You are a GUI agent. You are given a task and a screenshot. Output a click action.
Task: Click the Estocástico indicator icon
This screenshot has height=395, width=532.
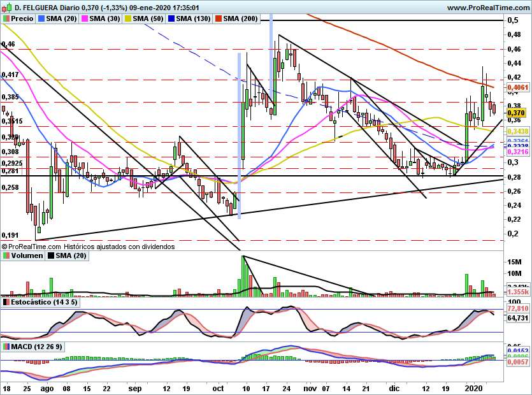[6, 302]
